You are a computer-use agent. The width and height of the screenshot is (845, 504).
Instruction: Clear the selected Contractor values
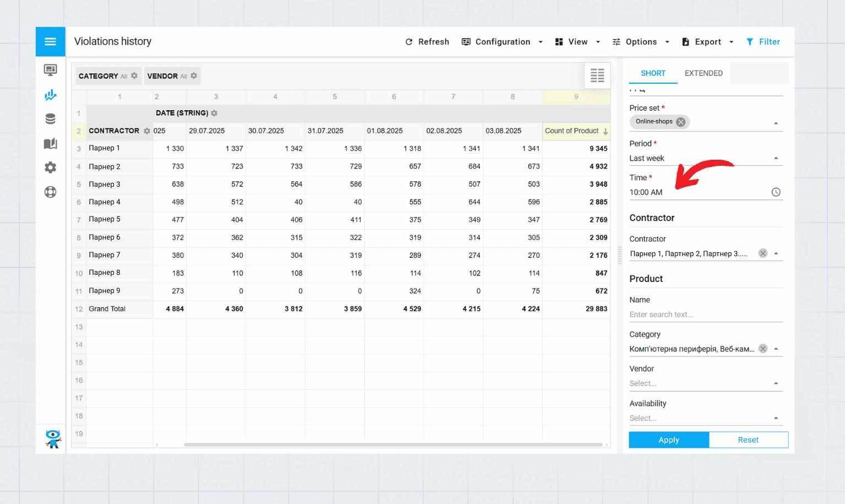[762, 253]
